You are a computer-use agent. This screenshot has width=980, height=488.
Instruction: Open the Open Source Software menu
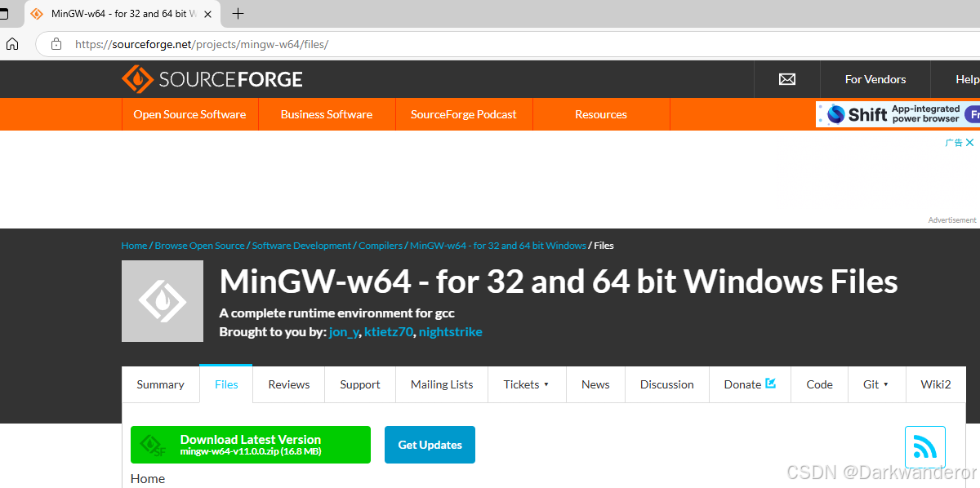pyautogui.click(x=189, y=114)
